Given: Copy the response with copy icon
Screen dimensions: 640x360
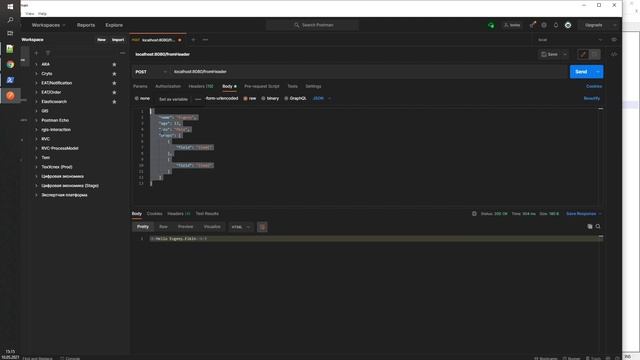Looking at the screenshot, I should 589,227.
